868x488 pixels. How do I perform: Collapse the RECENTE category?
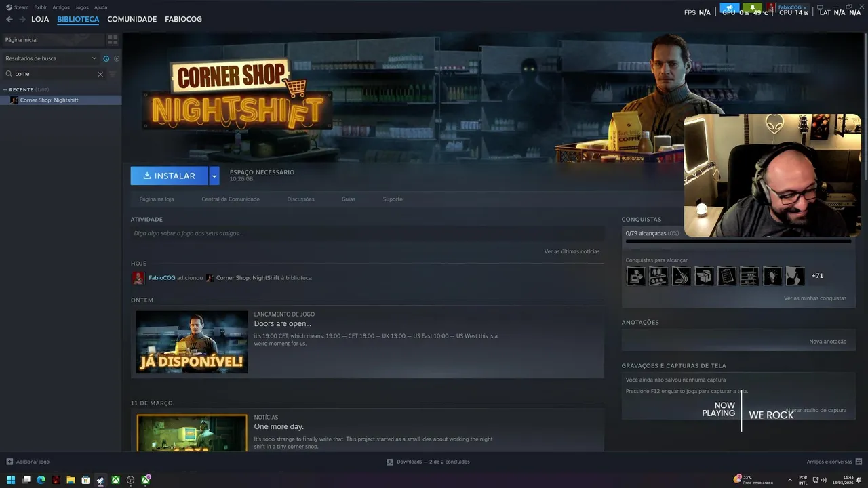tap(5, 89)
